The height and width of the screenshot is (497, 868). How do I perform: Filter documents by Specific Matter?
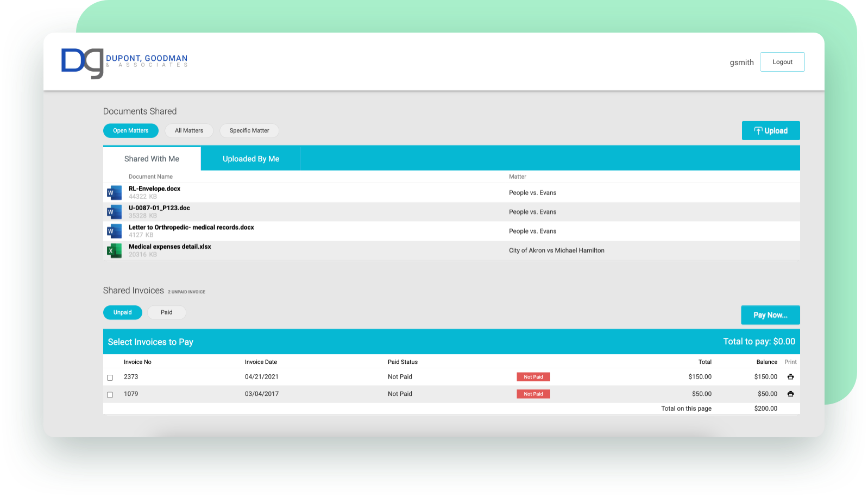(x=249, y=131)
